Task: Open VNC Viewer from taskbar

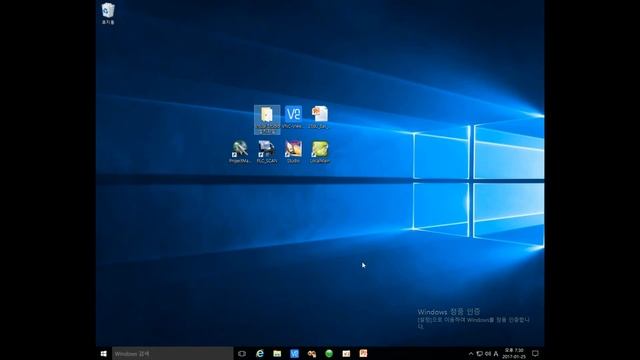Action: [294, 353]
